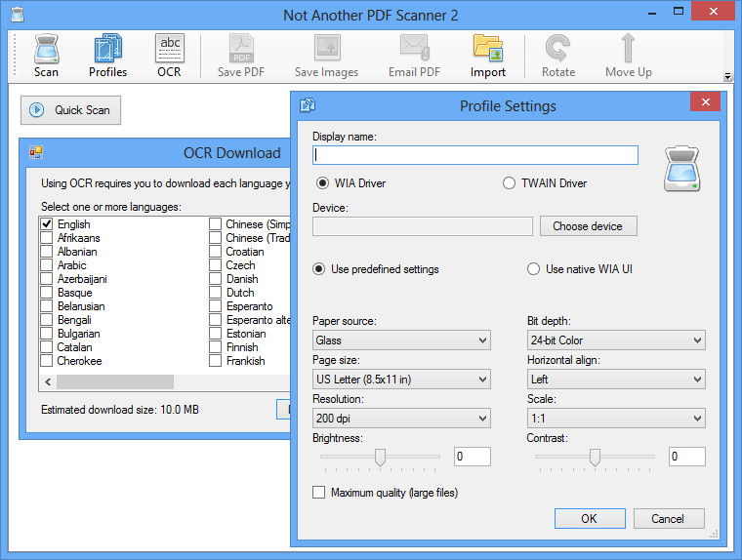742x560 pixels.
Task: Enable Maximum quality (large files) checkbox
Action: click(x=319, y=493)
